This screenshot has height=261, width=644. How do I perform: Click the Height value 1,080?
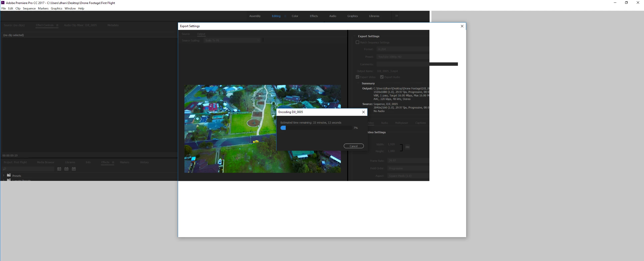point(391,151)
